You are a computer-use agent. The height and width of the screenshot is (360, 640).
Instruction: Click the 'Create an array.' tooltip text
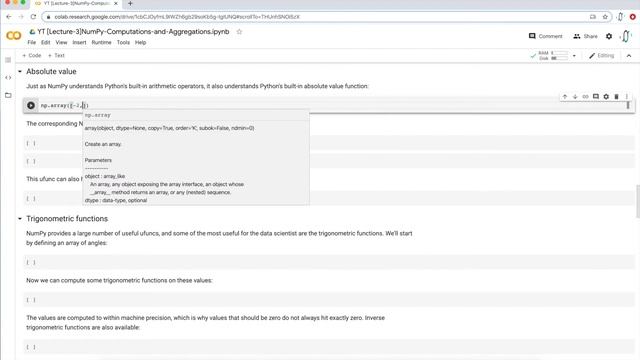(x=103, y=144)
